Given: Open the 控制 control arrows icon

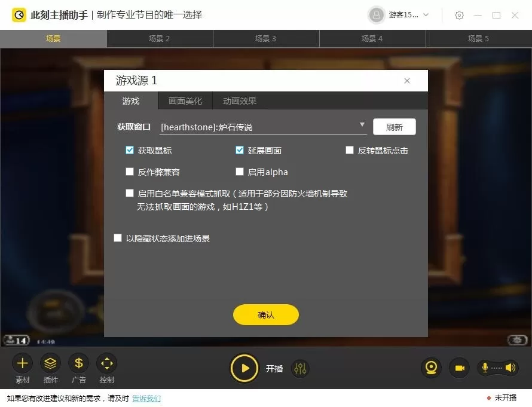Looking at the screenshot, I should click(107, 363).
